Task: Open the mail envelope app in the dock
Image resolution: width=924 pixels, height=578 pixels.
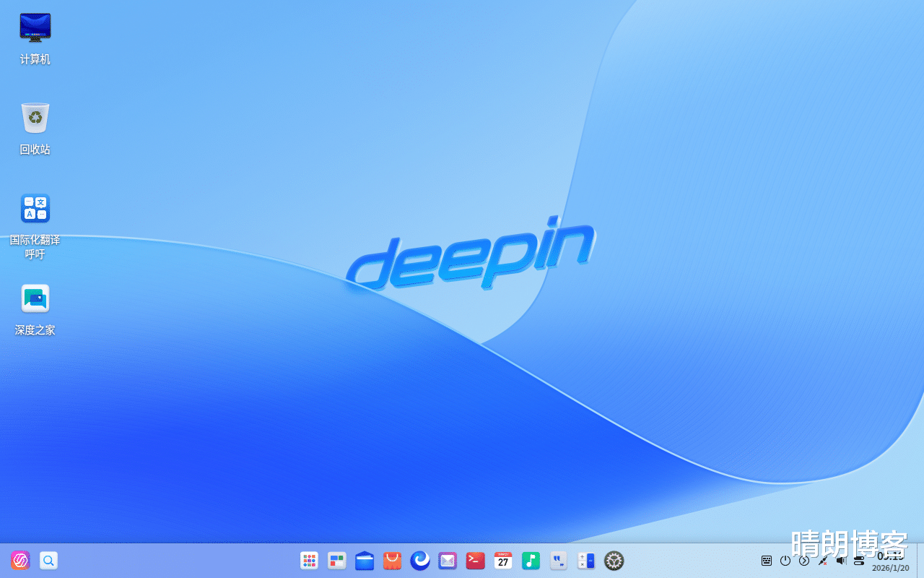Action: click(448, 560)
